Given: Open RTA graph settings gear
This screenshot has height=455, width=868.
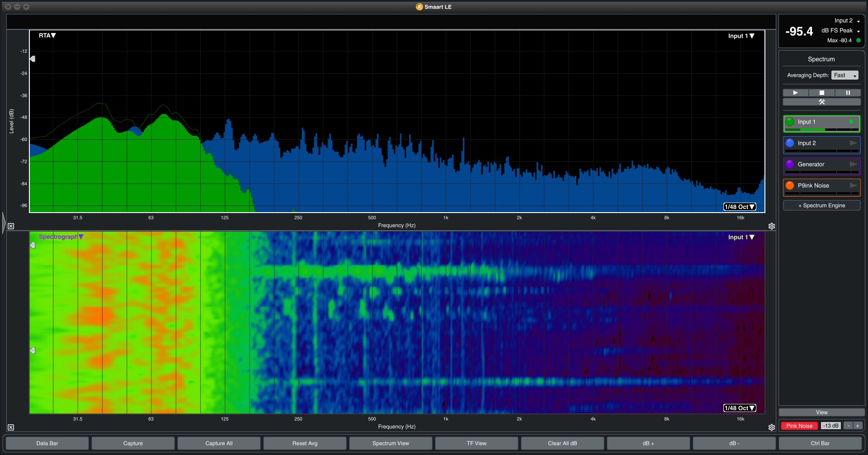Looking at the screenshot, I should tap(772, 226).
